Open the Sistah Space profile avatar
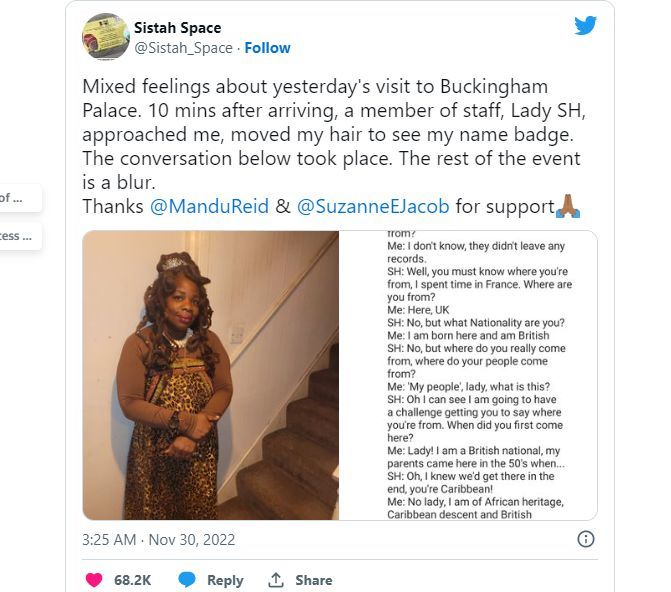Viewport: 671px width, 592px height. [x=106, y=36]
